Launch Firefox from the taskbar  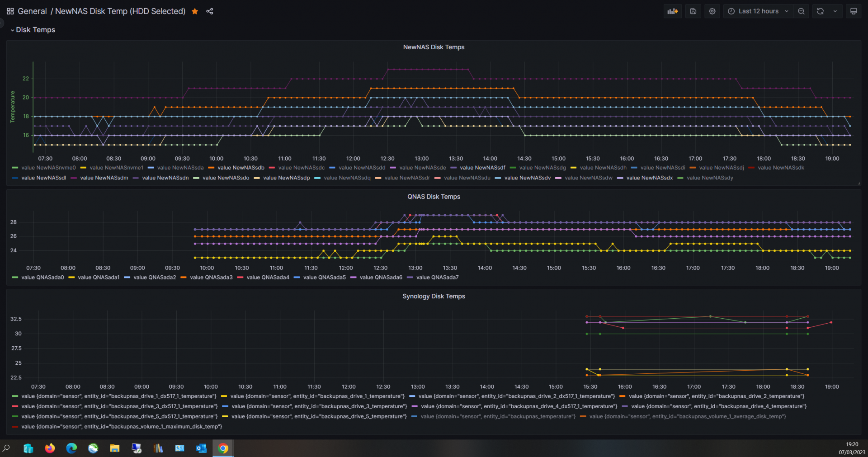pyautogui.click(x=50, y=448)
